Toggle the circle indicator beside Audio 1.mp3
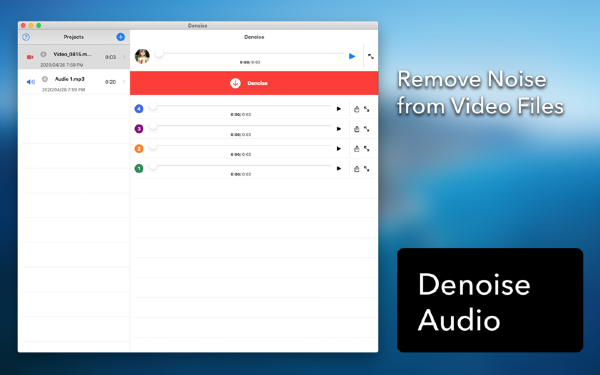The height and width of the screenshot is (375, 600). click(x=45, y=79)
